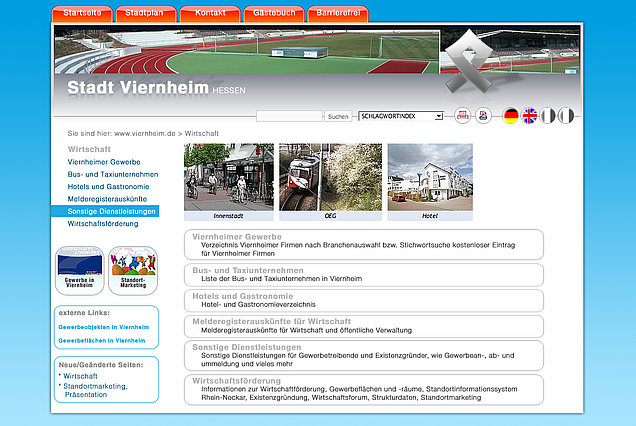Click the grey flag next to British flag
636x426 pixels.
click(x=548, y=116)
